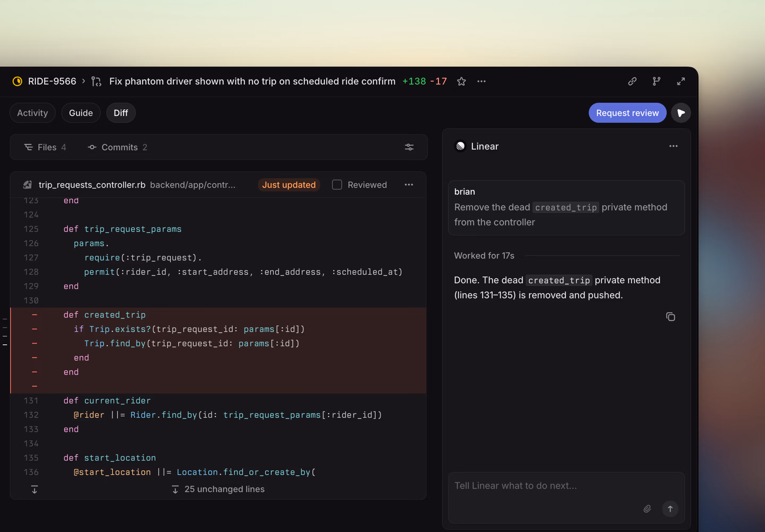
Task: Click the +138 additions count
Action: tap(414, 81)
